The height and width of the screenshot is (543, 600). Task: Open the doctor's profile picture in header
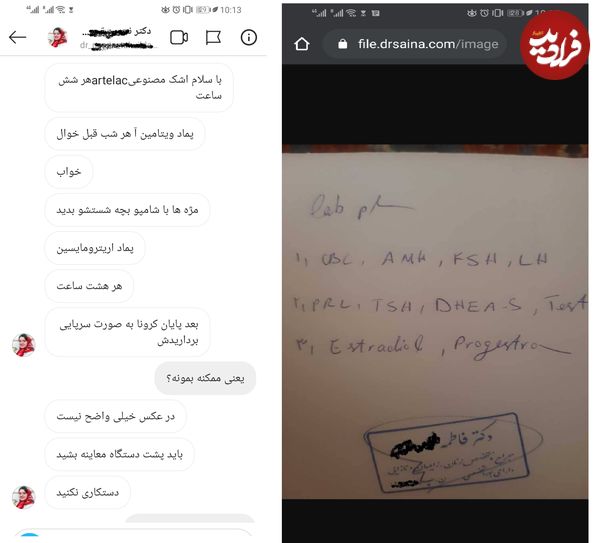(58, 38)
